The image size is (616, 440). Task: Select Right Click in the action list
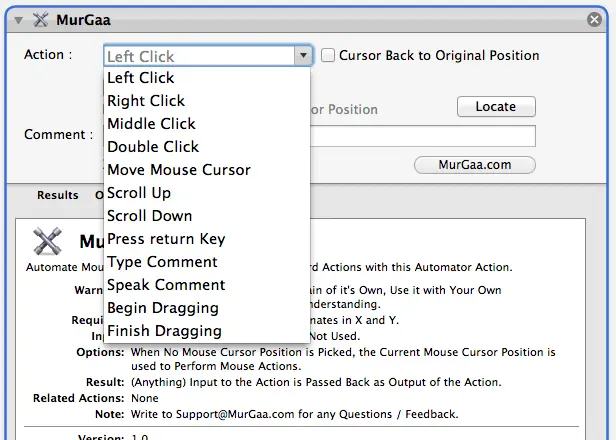click(x=146, y=101)
